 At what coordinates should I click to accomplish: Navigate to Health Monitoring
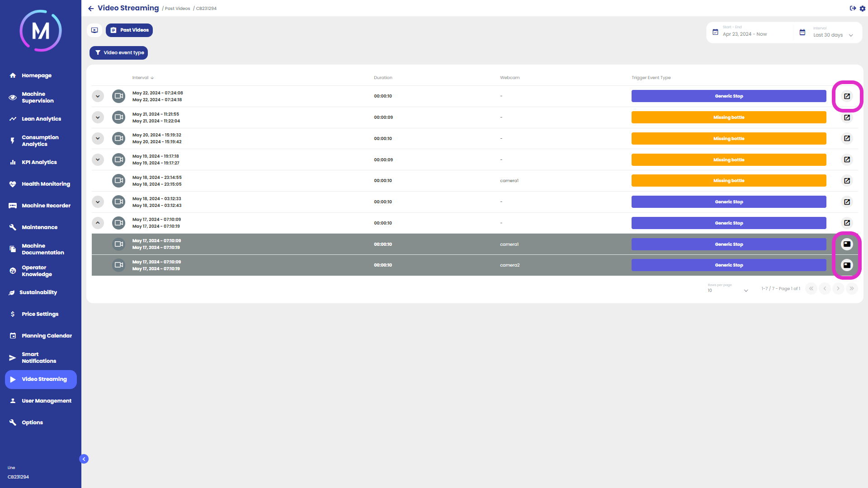click(46, 184)
